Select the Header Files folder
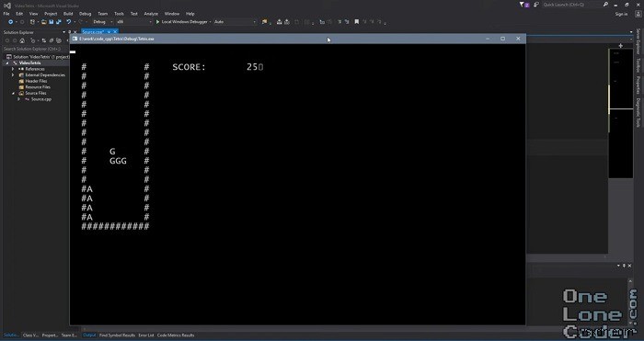 [x=36, y=81]
